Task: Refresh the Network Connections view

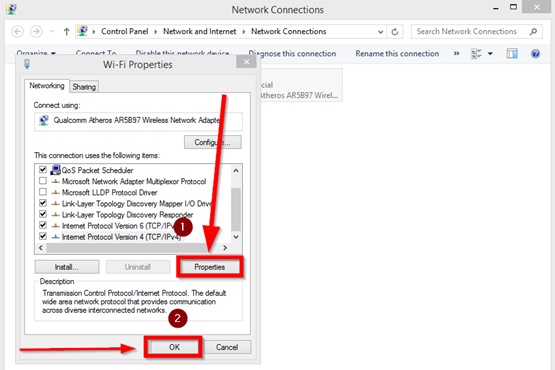Action: coord(395,32)
